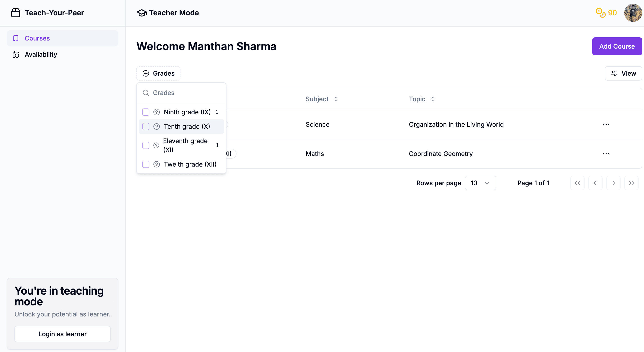Open the user profile avatar
The image size is (644, 352).
(x=633, y=13)
